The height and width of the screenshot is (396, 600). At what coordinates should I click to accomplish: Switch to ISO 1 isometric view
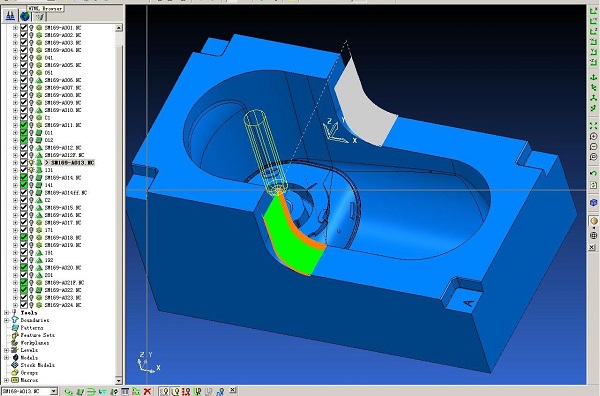coord(593,78)
